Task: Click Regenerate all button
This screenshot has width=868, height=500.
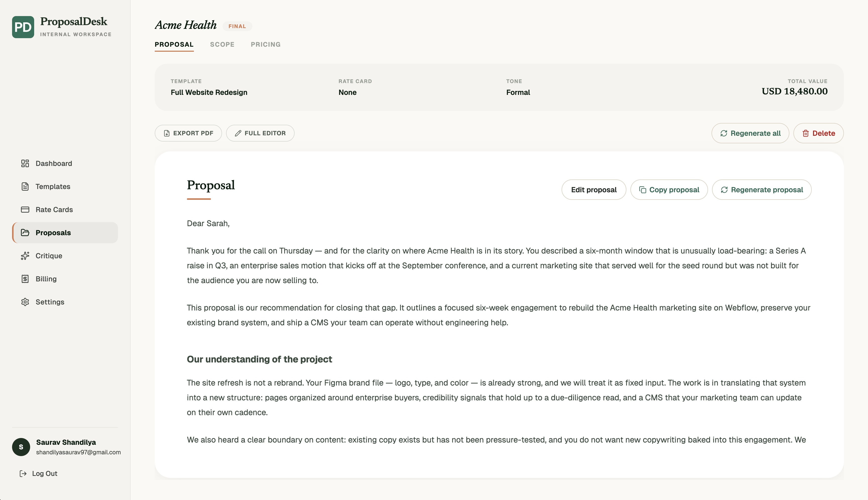Action: pyautogui.click(x=750, y=133)
